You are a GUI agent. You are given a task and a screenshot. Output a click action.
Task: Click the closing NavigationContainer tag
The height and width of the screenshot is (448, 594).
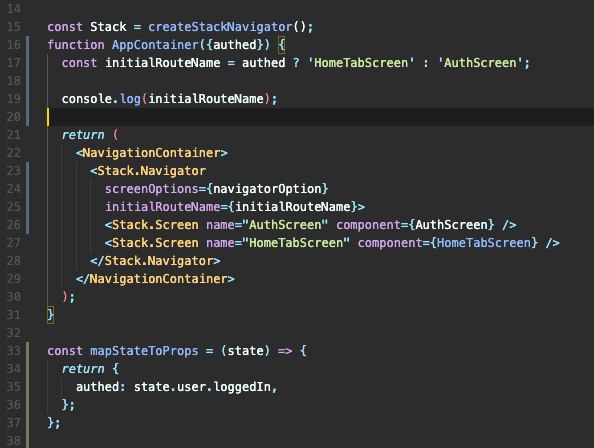pos(155,279)
